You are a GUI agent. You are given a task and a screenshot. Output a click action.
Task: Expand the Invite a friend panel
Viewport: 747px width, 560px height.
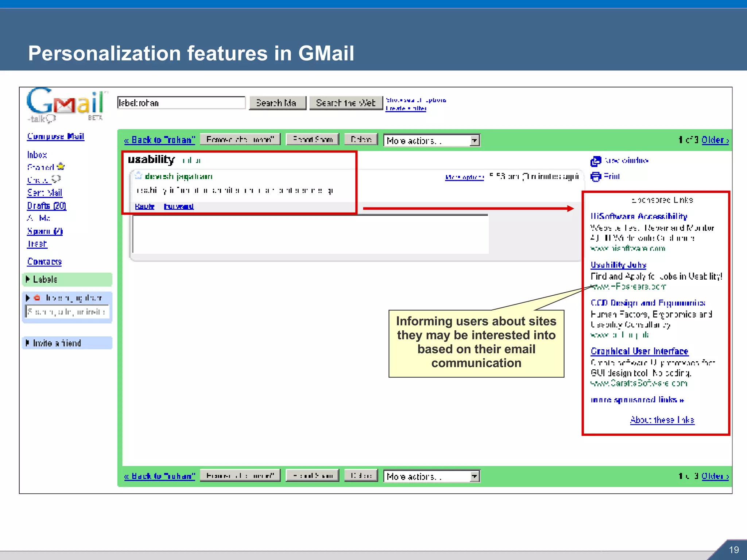pyautogui.click(x=28, y=343)
